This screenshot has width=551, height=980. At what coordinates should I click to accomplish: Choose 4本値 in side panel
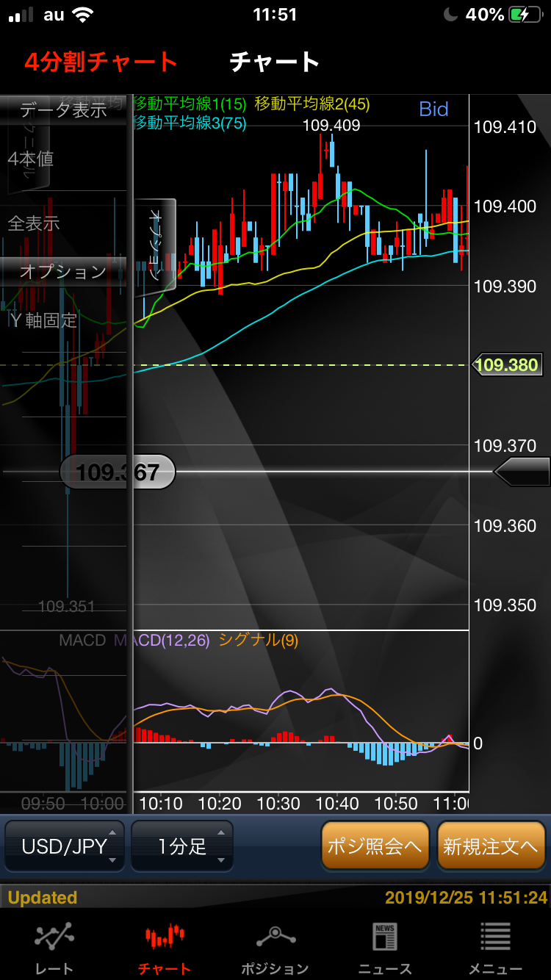[31, 159]
